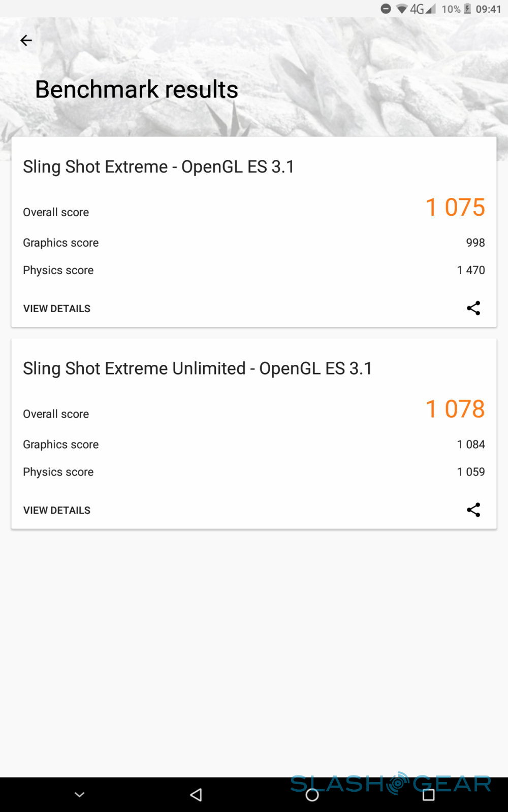Image resolution: width=508 pixels, height=812 pixels.
Task: Tap the Benchmark results heading
Action: [x=137, y=89]
